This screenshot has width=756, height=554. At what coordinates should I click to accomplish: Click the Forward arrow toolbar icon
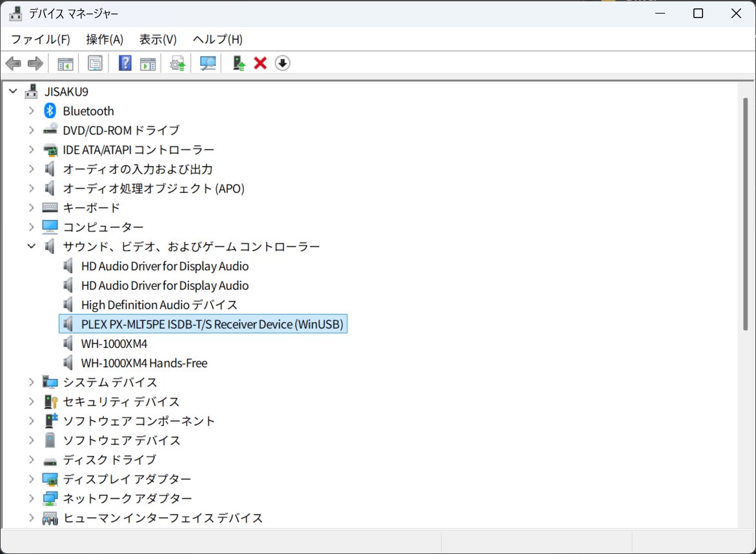[36, 63]
